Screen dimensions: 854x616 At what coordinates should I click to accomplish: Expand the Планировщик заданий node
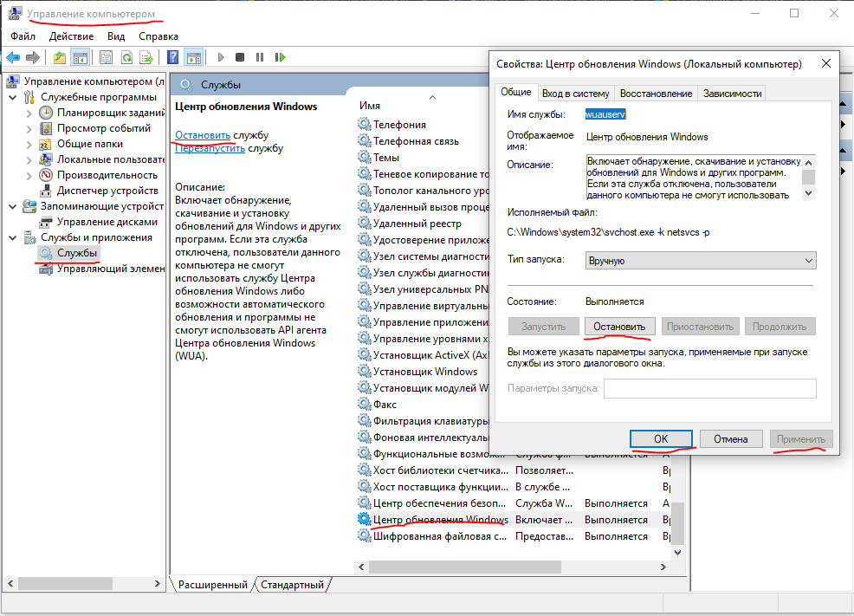29,113
